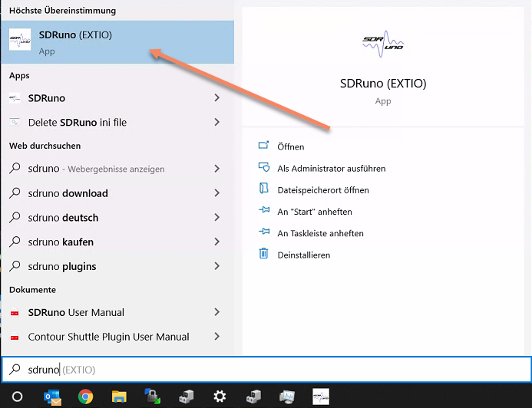This screenshot has width=532, height=408.
Task: Expand the chevron beside the SDRuno app entry
Action: click(216, 98)
